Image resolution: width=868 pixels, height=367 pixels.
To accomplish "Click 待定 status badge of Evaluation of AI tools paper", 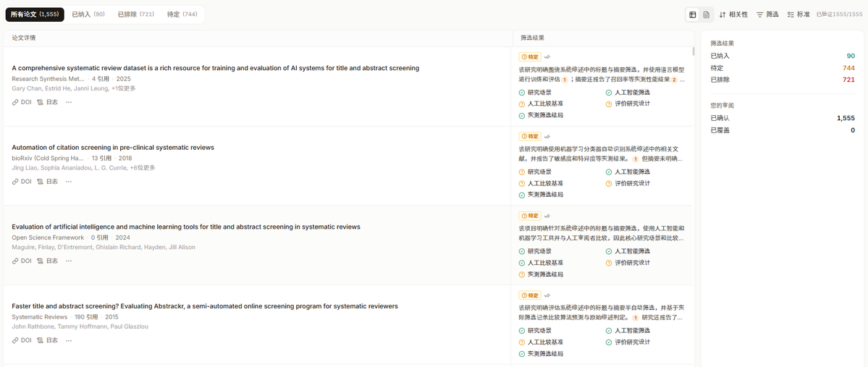I will coord(530,215).
